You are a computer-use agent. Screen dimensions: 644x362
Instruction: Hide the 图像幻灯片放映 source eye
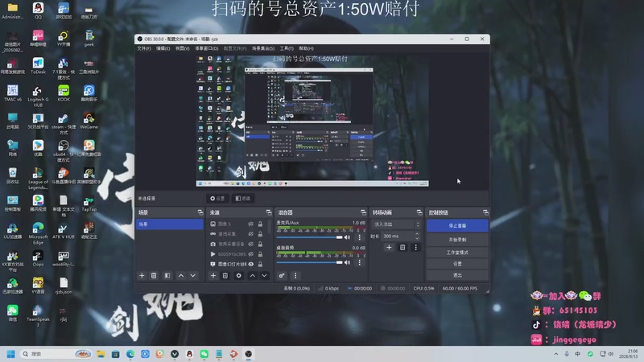250,264
